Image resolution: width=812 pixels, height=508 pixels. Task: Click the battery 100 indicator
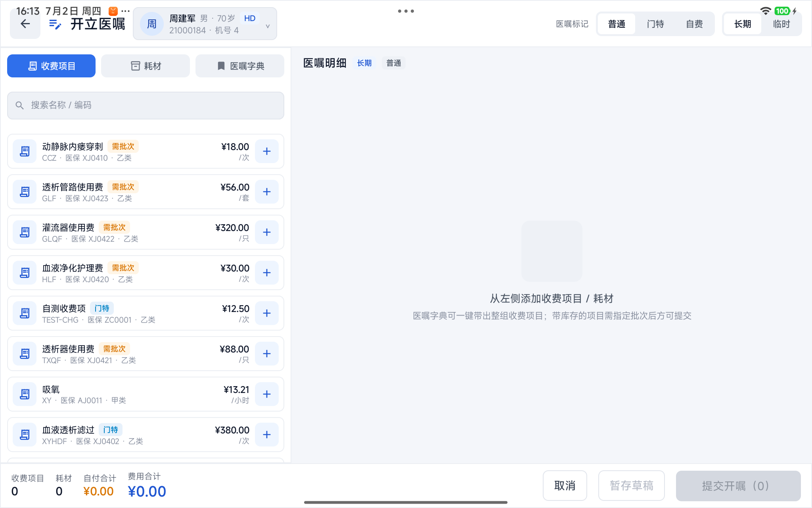pos(782,11)
